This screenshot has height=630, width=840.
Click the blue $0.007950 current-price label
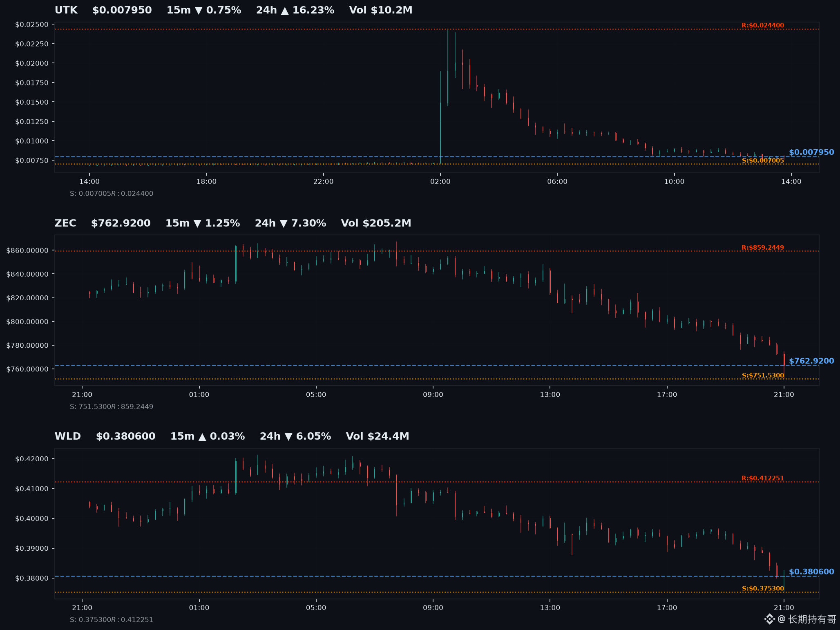(811, 152)
